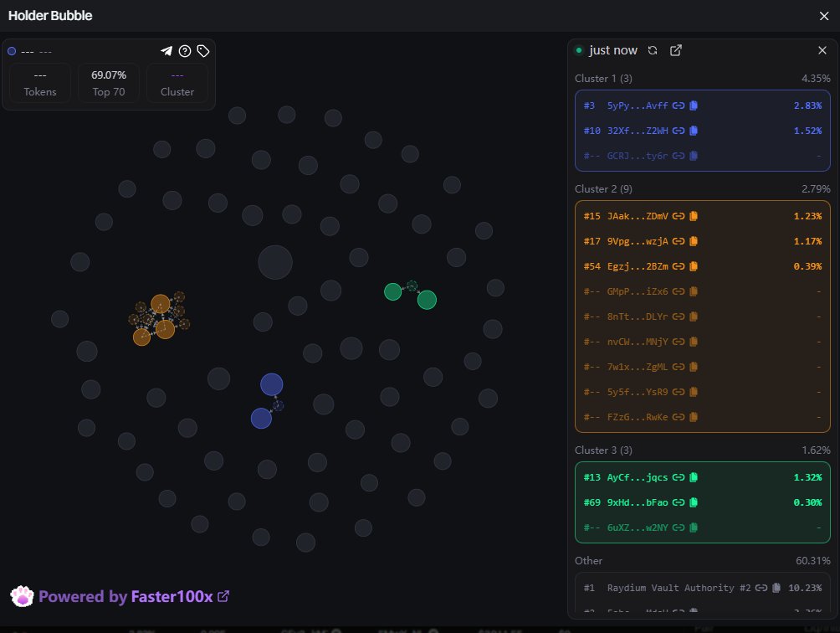Open the Telegram share icon

coord(166,51)
